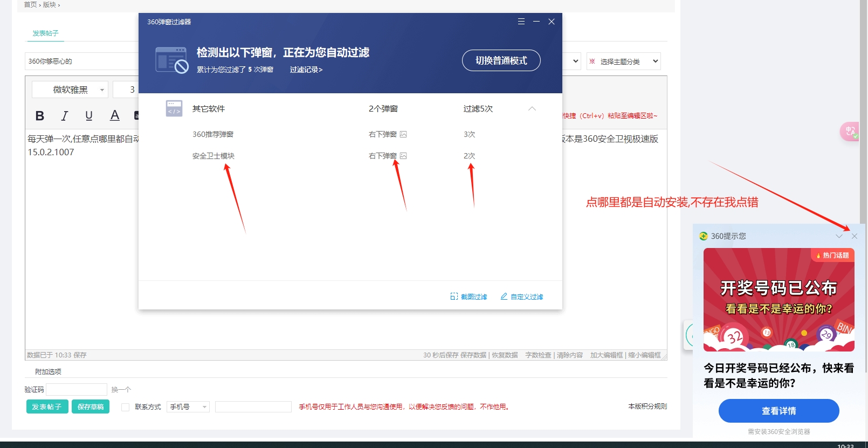The image size is (868, 448).
Task: Open 过滤记录 link
Action: [306, 70]
